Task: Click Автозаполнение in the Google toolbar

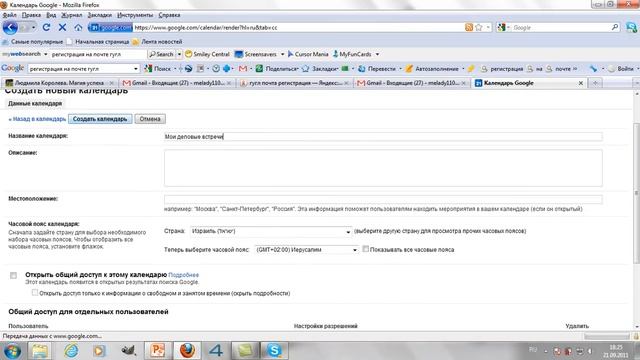Action: point(432,69)
